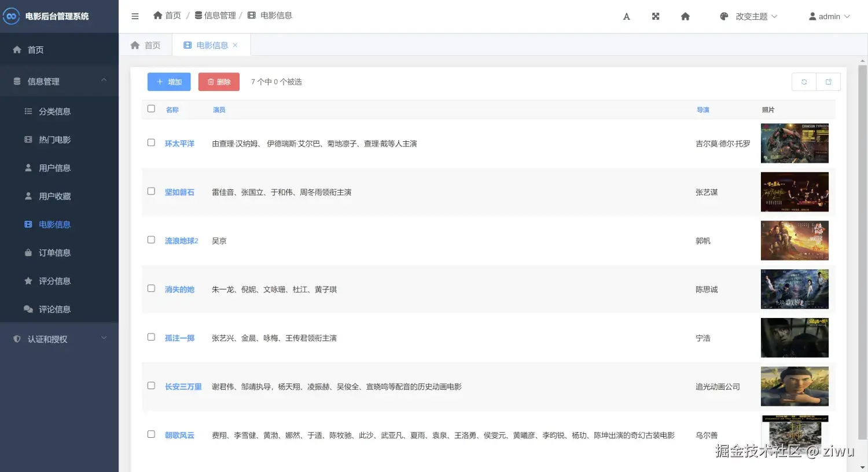Open the admin account dropdown
The height and width of the screenshot is (472, 868).
point(829,17)
